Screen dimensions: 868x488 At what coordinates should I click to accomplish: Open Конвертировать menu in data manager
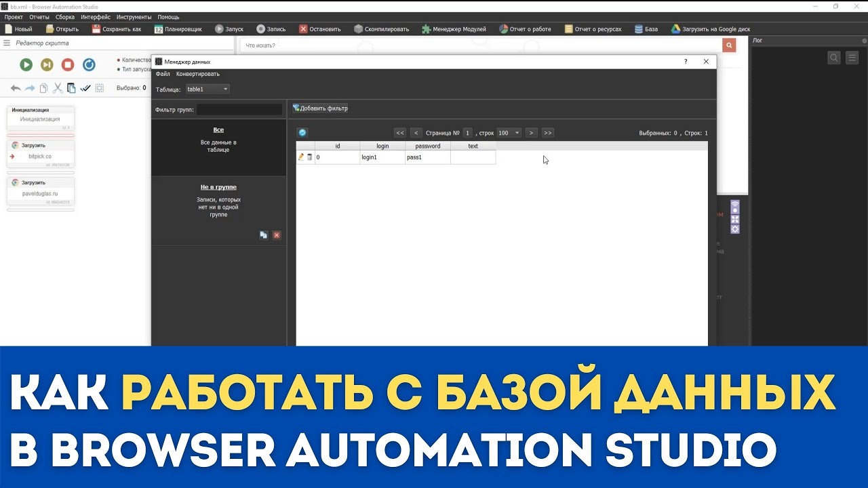198,74
